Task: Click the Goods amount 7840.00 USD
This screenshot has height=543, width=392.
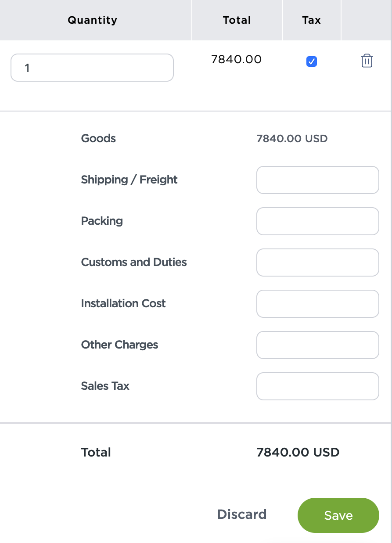Action: click(292, 139)
